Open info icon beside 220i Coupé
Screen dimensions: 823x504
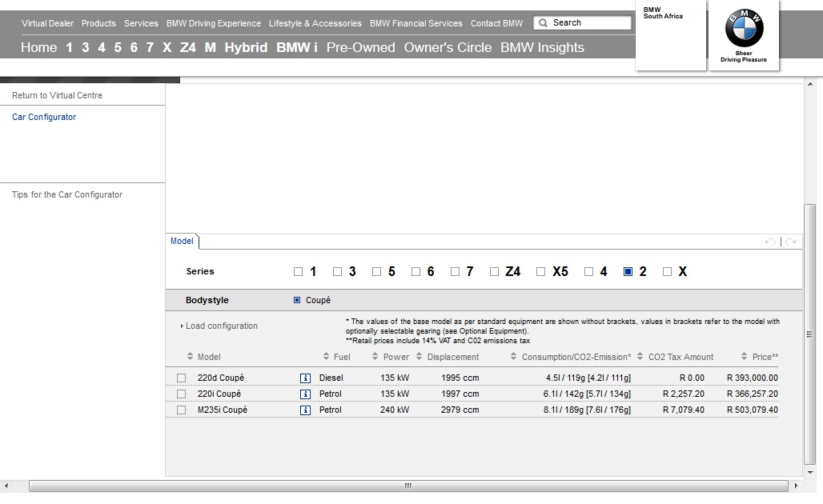pyautogui.click(x=305, y=394)
